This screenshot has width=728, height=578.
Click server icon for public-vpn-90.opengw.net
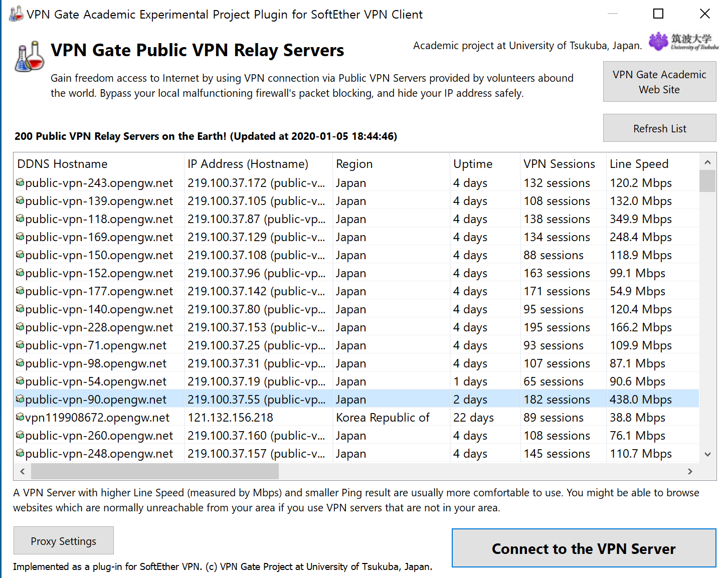[20, 399]
